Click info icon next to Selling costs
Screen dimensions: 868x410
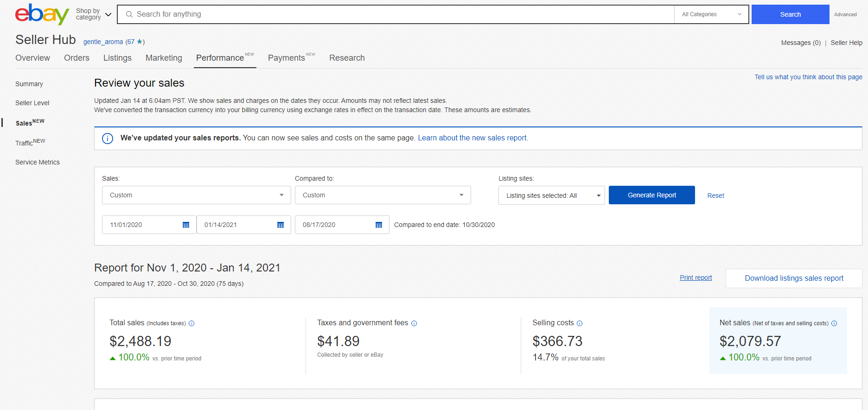coord(580,323)
